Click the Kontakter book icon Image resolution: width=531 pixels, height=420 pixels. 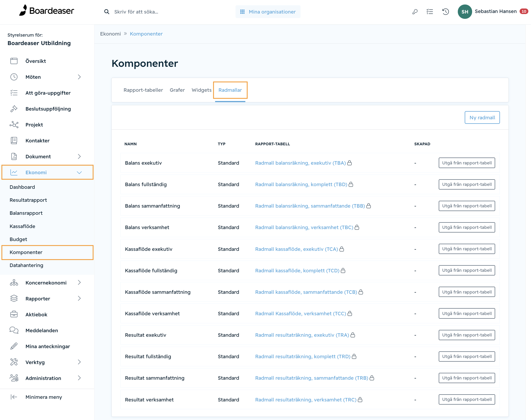pyautogui.click(x=14, y=141)
